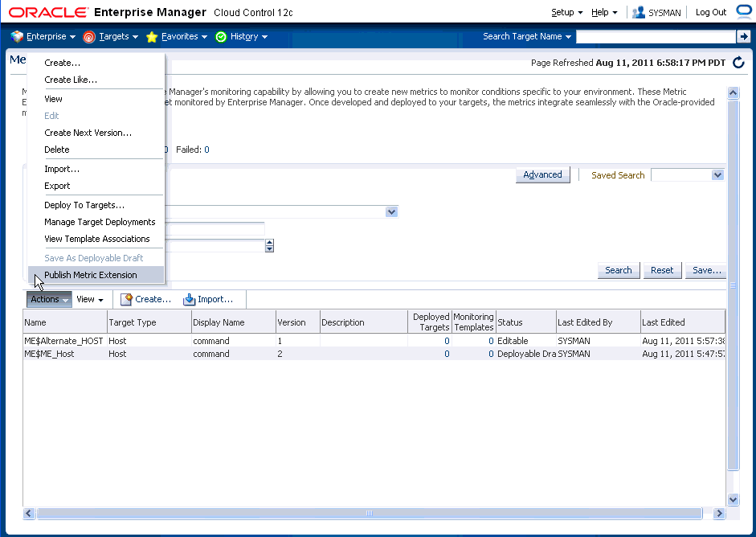Click the horizontal scrollbar right arrow
The height and width of the screenshot is (537, 756).
[x=719, y=514]
